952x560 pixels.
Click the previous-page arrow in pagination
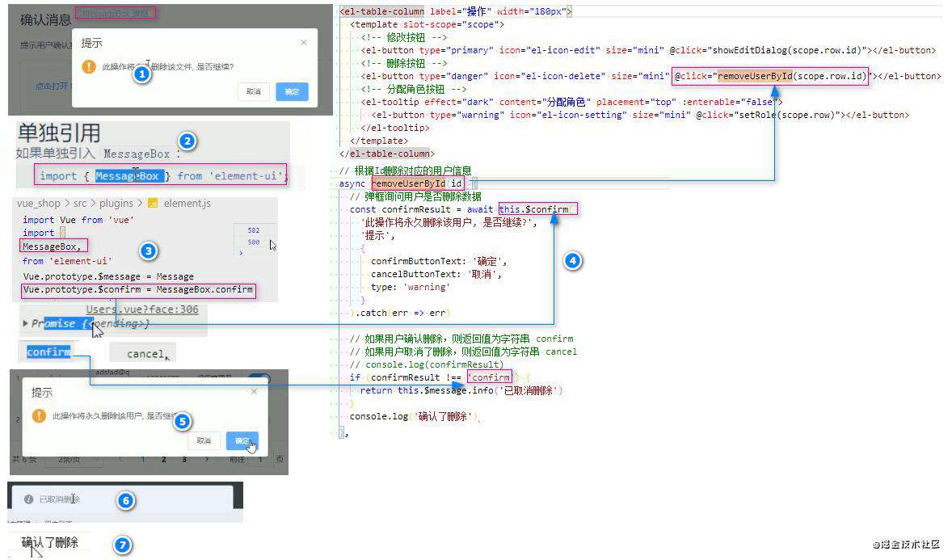coord(121,460)
